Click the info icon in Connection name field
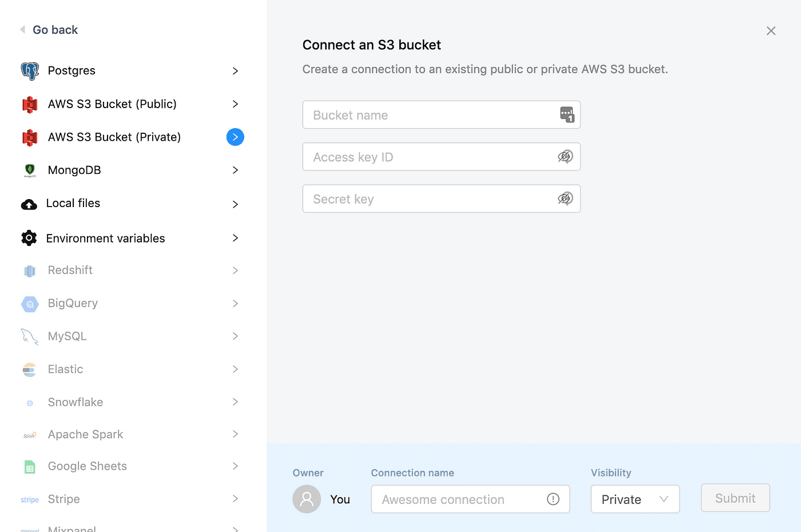 (x=553, y=499)
